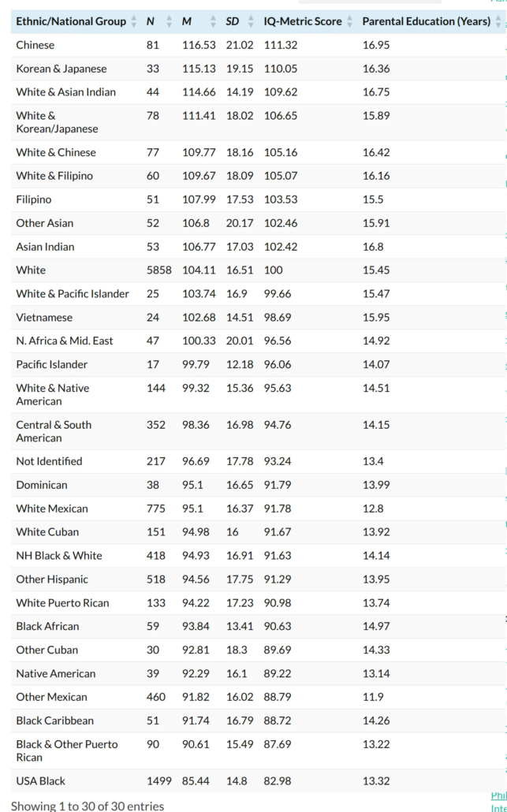
Task: Click 'Showing 1 to 30 of 30 entries' text
Action: coord(88,806)
